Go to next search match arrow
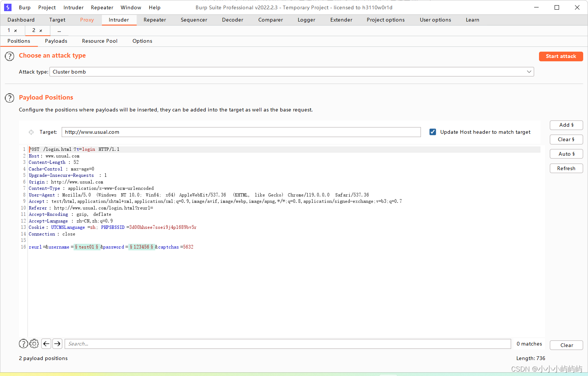 pyautogui.click(x=57, y=344)
